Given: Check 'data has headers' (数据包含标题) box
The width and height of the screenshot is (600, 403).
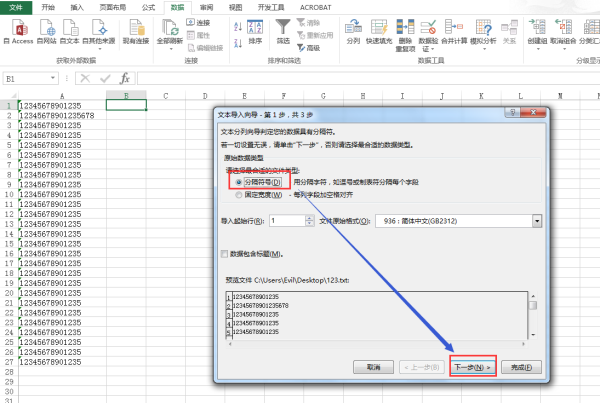Looking at the screenshot, I should coord(225,254).
